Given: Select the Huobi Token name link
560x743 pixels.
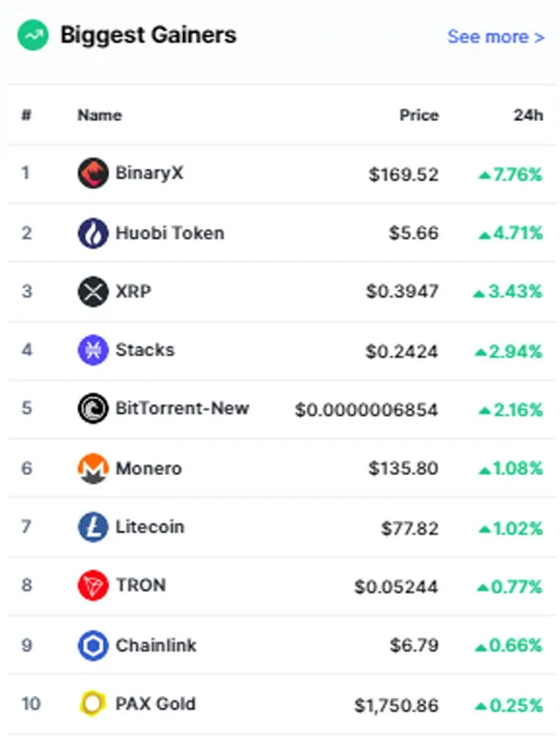Looking at the screenshot, I should pos(170,233).
